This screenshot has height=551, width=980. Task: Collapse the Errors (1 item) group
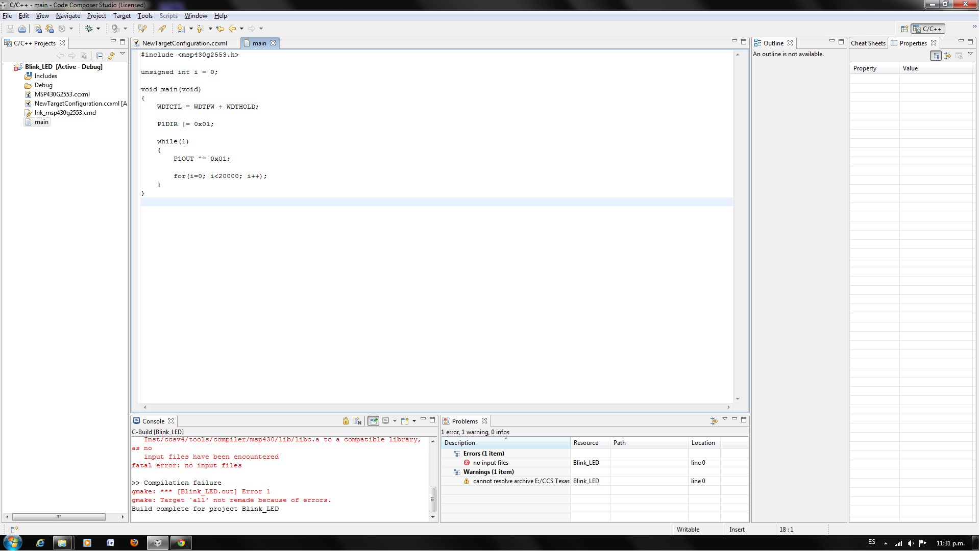pyautogui.click(x=457, y=454)
